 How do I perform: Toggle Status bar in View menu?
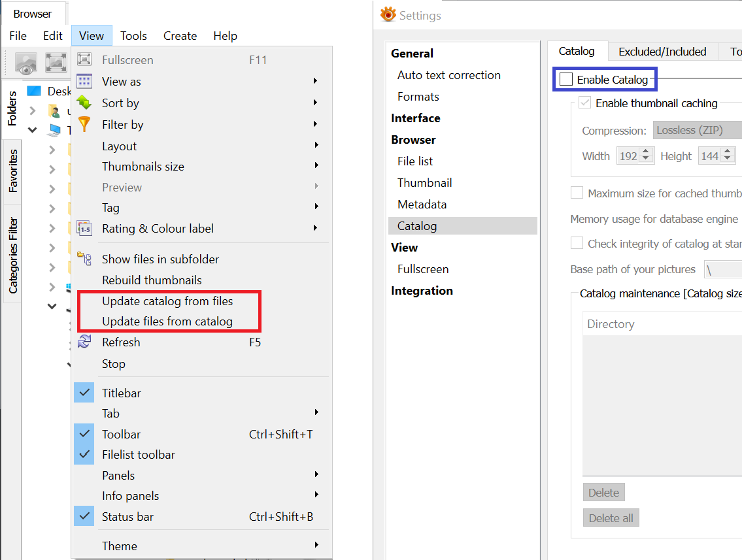84,516
